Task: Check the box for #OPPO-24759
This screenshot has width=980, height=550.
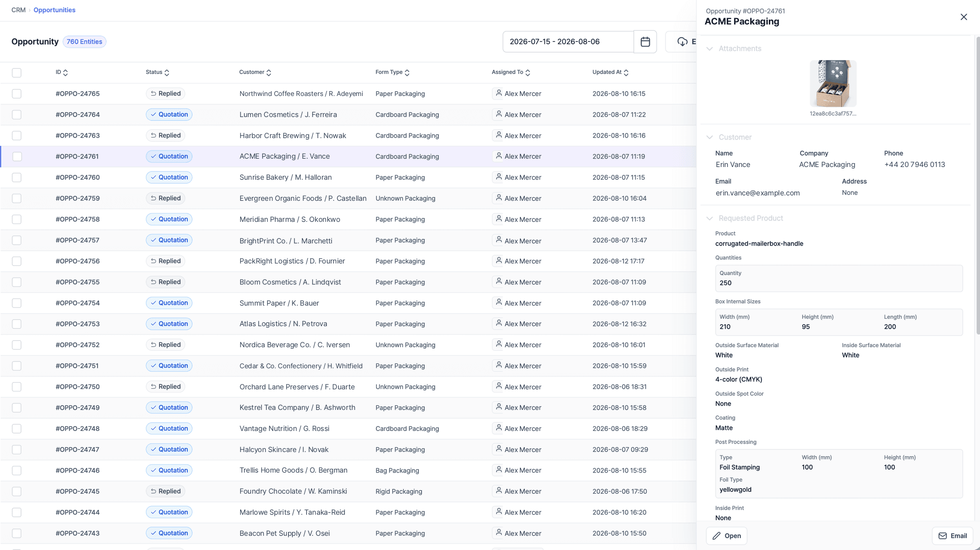Action: pos(17,198)
